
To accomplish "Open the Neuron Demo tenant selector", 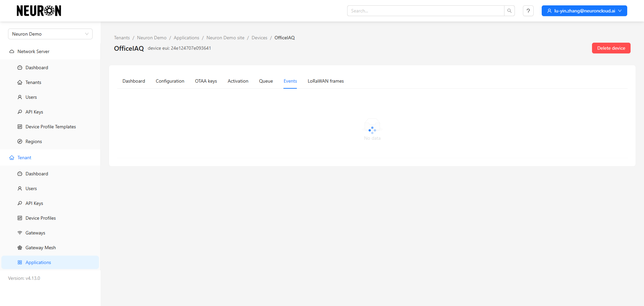I will [50, 34].
